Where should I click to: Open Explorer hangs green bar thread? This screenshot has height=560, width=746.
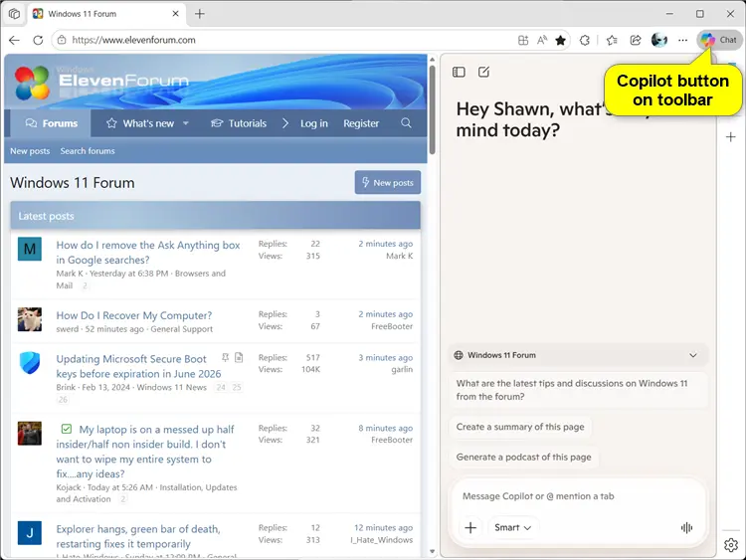138,536
